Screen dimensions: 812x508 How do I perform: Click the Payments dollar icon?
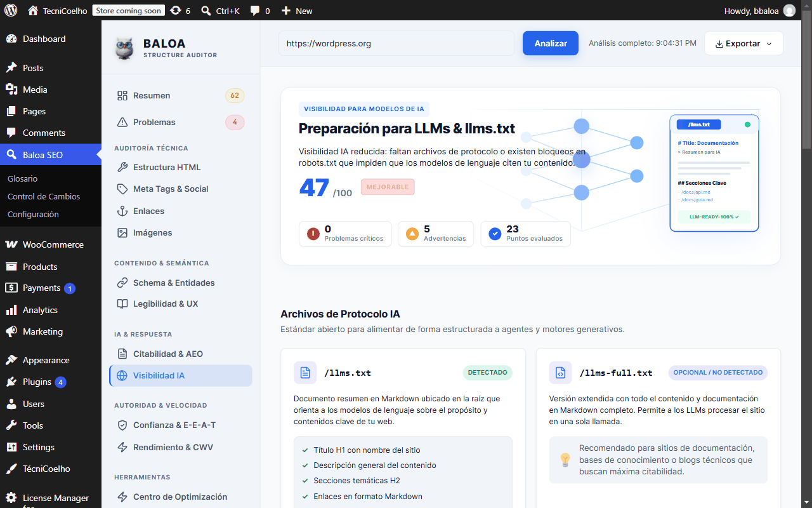click(11, 288)
